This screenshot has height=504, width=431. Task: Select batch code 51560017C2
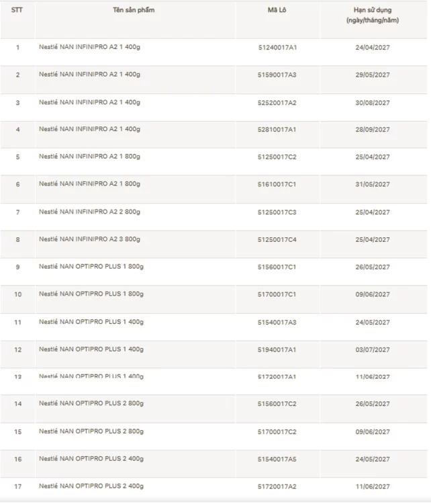[277, 404]
